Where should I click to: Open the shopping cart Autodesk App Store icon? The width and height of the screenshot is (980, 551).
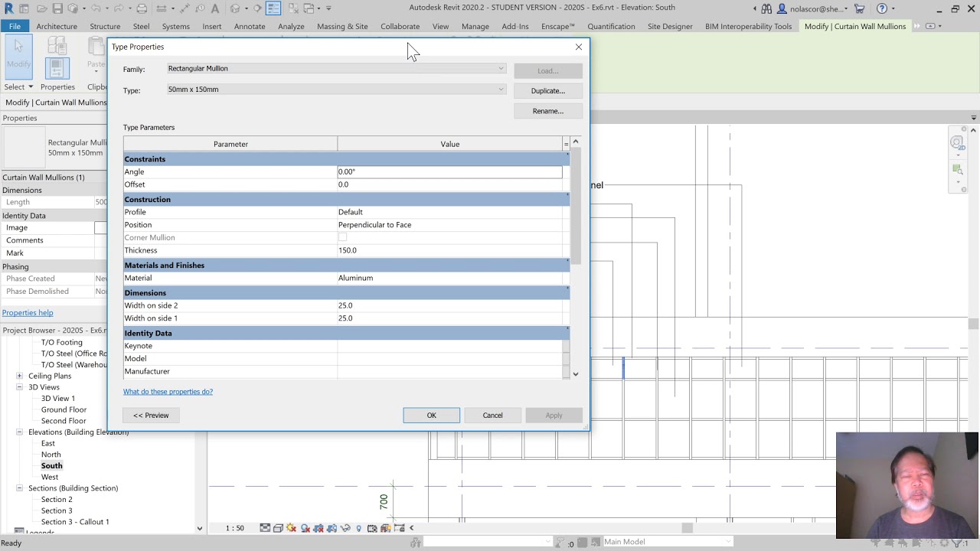click(x=860, y=8)
